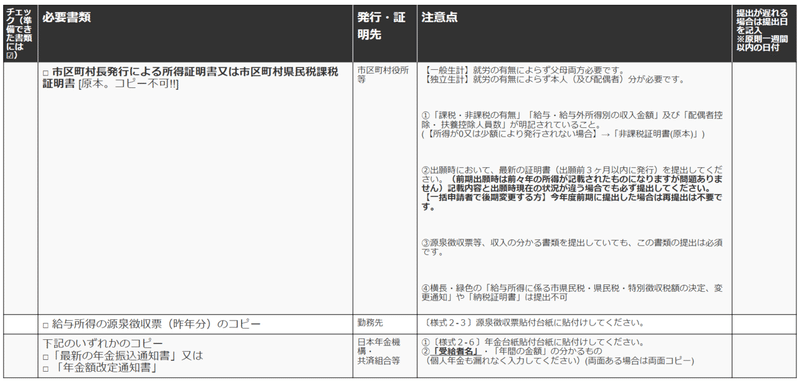800x381 pixels.
Task: Click bold text 【一括申請者で後期変更する方】
Action: tap(485, 197)
